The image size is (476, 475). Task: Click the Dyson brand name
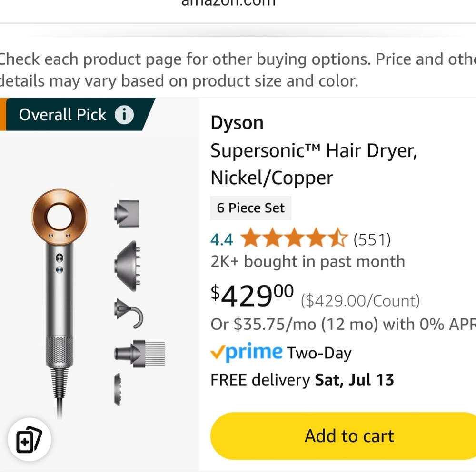(x=237, y=122)
